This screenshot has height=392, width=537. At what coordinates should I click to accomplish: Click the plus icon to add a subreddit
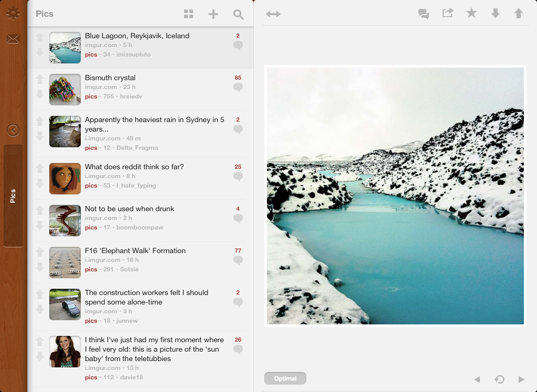click(213, 14)
